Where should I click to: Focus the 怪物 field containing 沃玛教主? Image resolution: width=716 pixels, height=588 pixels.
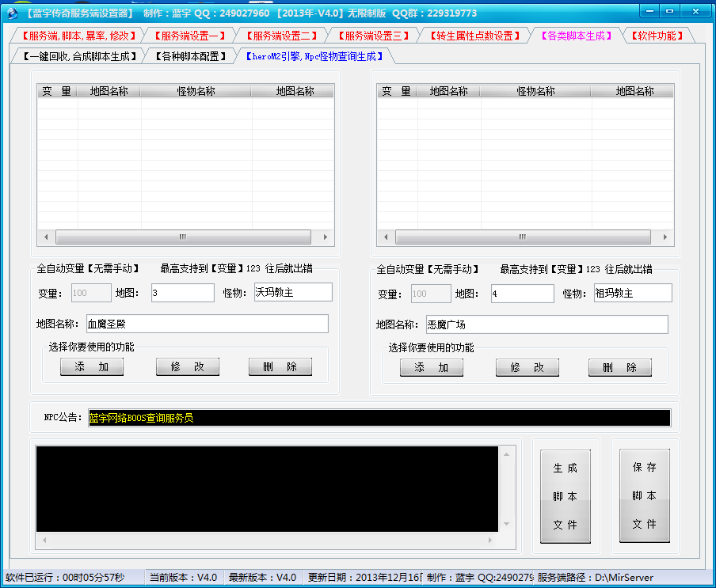tap(293, 292)
